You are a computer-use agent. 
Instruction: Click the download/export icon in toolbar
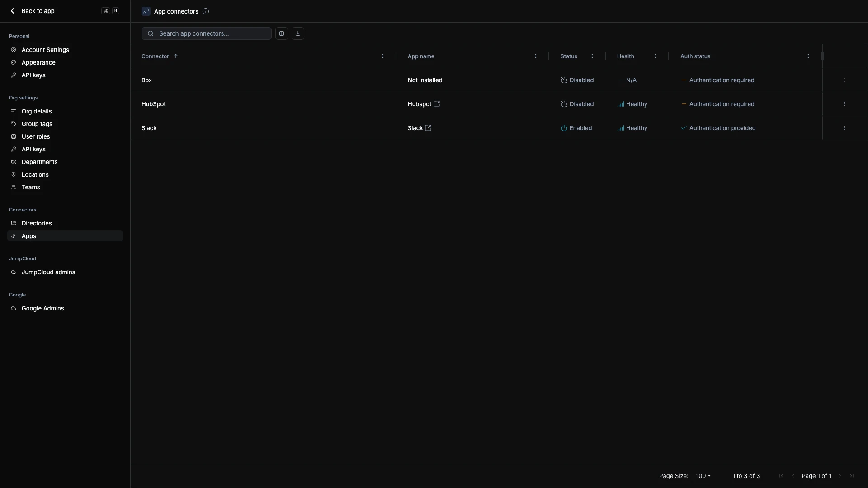(298, 33)
